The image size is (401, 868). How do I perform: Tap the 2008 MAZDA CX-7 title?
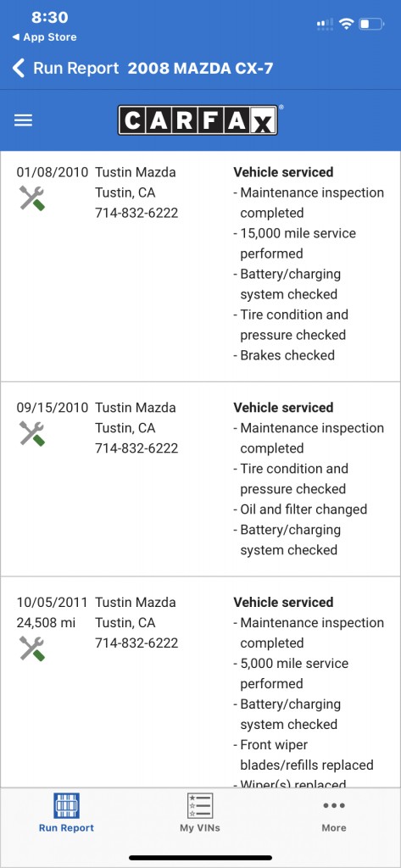click(x=200, y=69)
